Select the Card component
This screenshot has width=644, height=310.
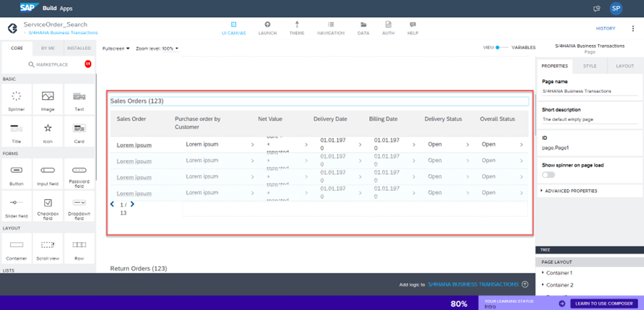(x=79, y=131)
